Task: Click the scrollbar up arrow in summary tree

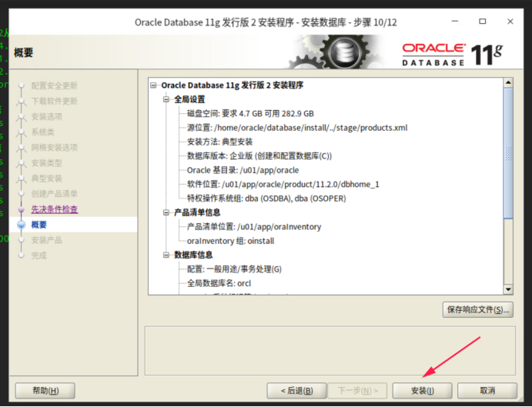Action: [x=508, y=82]
